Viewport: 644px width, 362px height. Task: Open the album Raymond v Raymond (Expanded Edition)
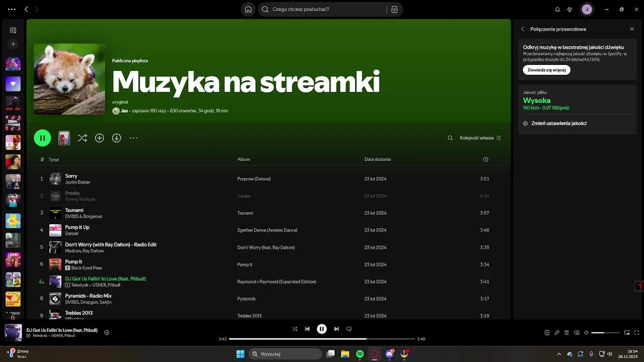pyautogui.click(x=277, y=282)
